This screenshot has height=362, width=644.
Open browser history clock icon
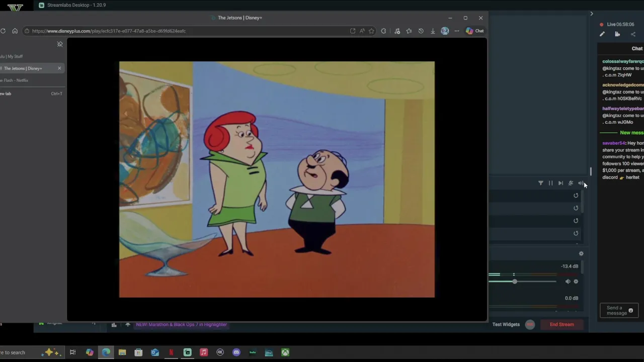point(421,31)
